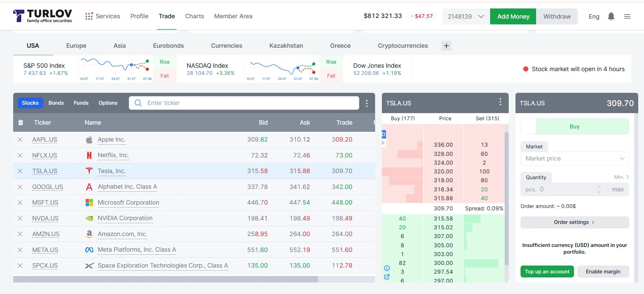This screenshot has height=294, width=644.
Task: Toggle the Buy/Sell switch handle
Action: point(528,126)
